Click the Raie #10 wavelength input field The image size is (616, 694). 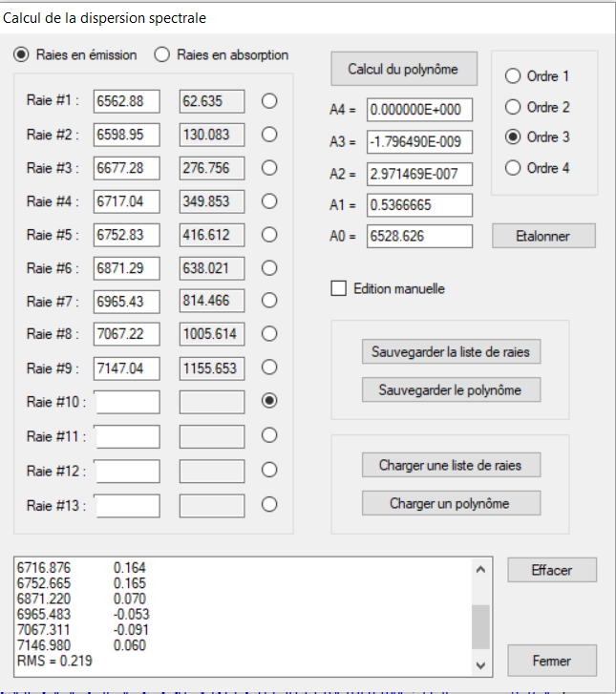click(127, 402)
